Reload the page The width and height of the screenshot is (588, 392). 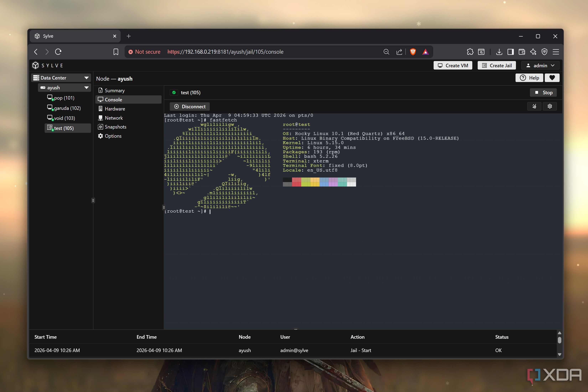point(58,52)
